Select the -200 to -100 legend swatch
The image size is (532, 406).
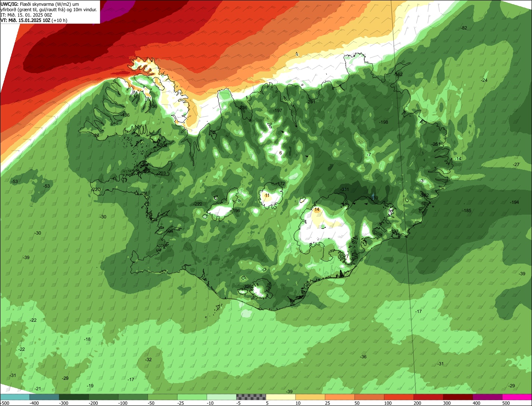pos(103,397)
